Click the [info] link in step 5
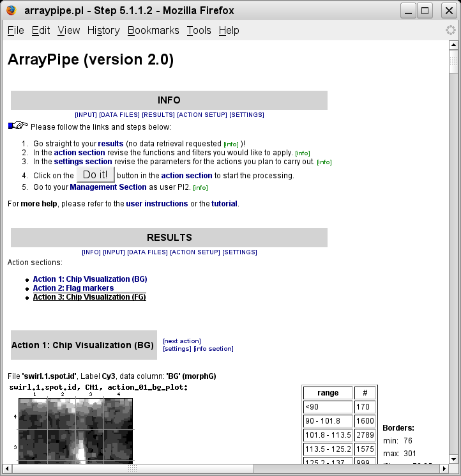This screenshot has height=476, width=461. point(200,188)
